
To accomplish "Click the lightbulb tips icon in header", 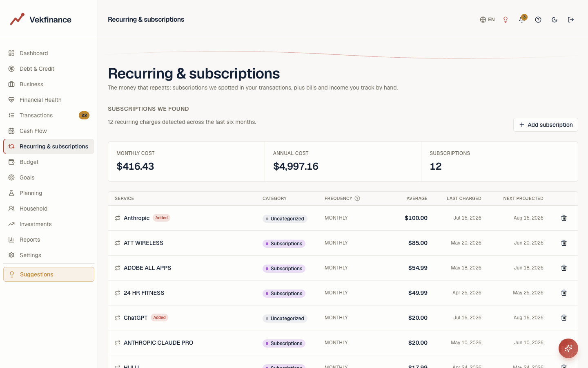I will pyautogui.click(x=506, y=20).
